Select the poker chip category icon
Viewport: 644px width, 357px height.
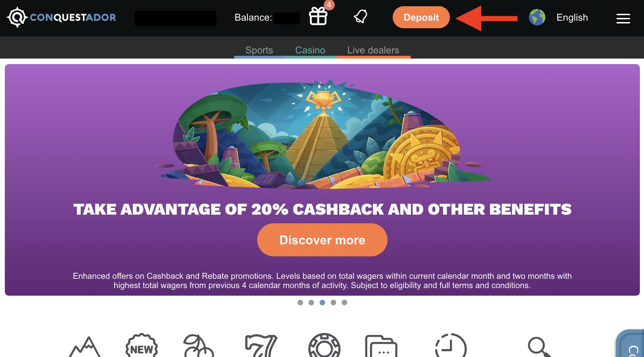coord(324,345)
